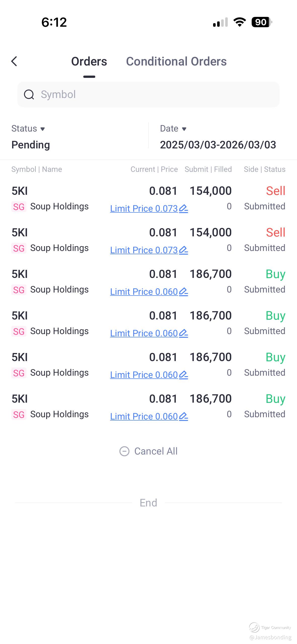Open Limit Price 0.060 link on second Buy order
297x644 pixels.
(x=144, y=333)
